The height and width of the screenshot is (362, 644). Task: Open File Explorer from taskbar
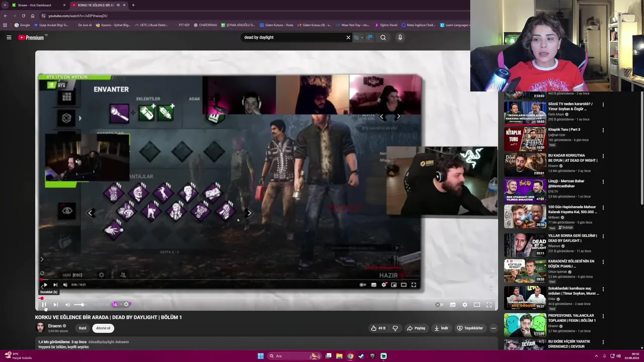(339, 356)
